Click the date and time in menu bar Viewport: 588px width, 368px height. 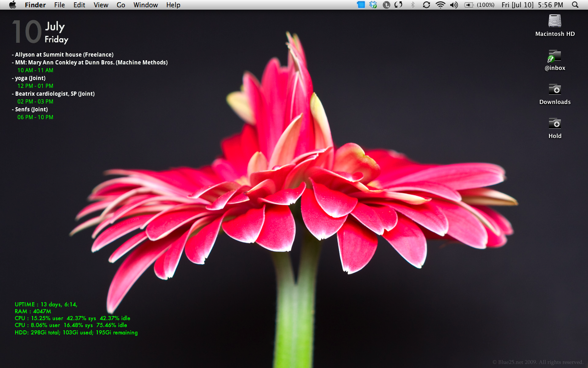(532, 5)
